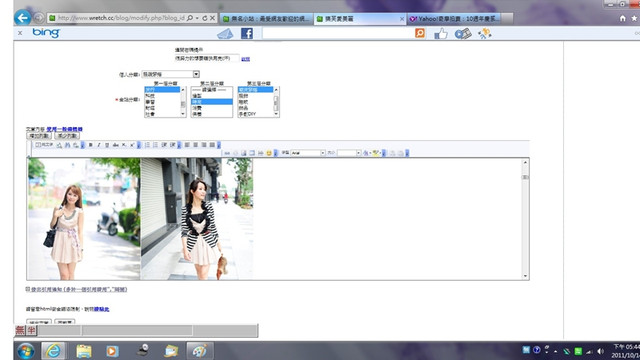This screenshot has width=640, height=360.
Task: Switch to the first browser tab
Action: click(267, 19)
